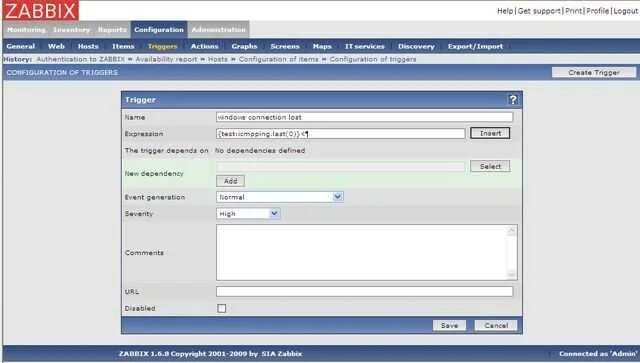Click into the URL input field
This screenshot has height=363, width=640.
pyautogui.click(x=364, y=291)
